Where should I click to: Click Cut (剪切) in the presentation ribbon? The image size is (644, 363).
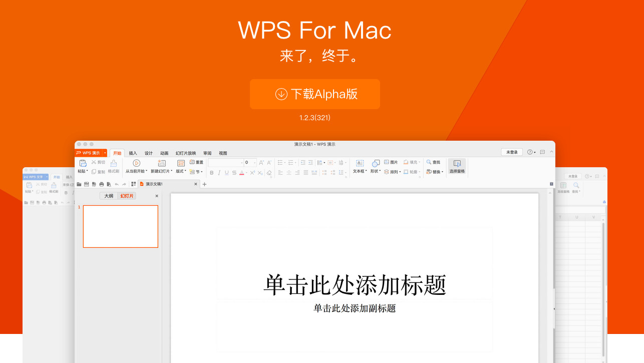coord(98,162)
